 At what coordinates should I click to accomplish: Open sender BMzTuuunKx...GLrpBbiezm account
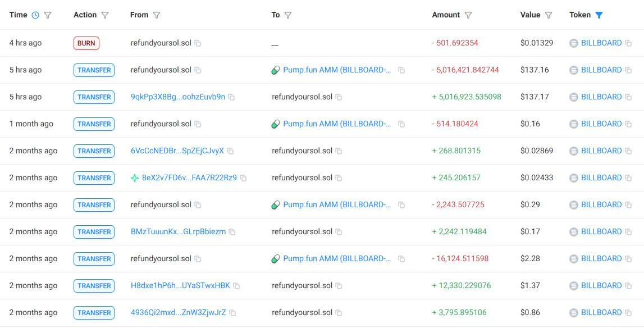click(x=178, y=231)
